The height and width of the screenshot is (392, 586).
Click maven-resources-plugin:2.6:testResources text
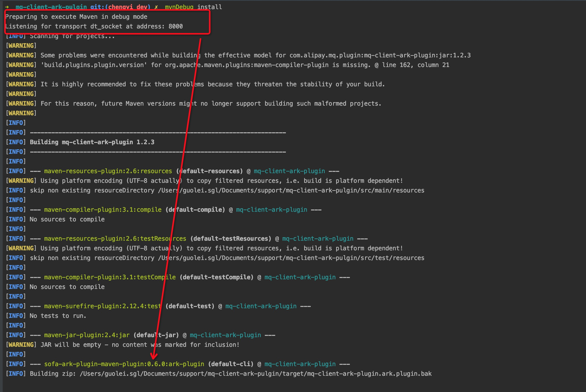(115, 239)
